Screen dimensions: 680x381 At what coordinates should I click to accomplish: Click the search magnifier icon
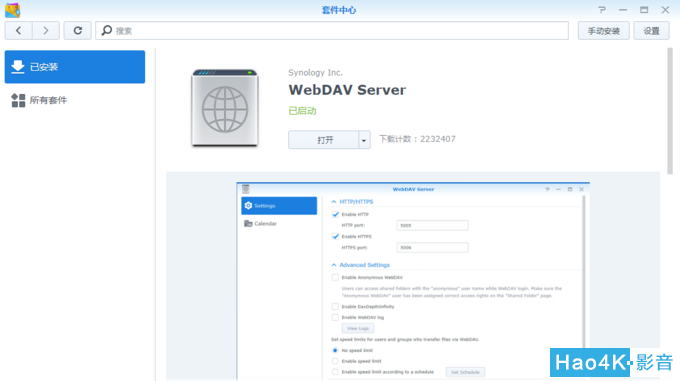pos(107,30)
